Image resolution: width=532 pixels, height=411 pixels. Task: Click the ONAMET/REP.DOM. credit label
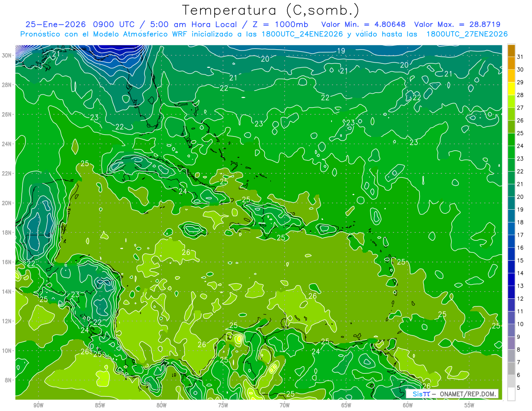click(x=467, y=394)
